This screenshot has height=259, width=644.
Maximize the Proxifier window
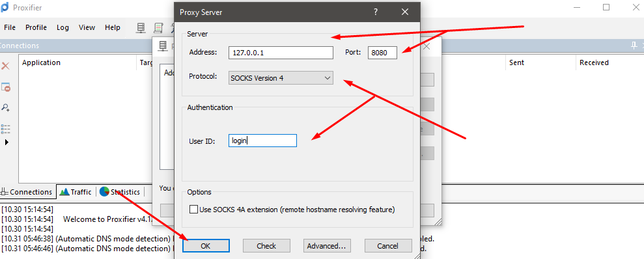point(606,7)
